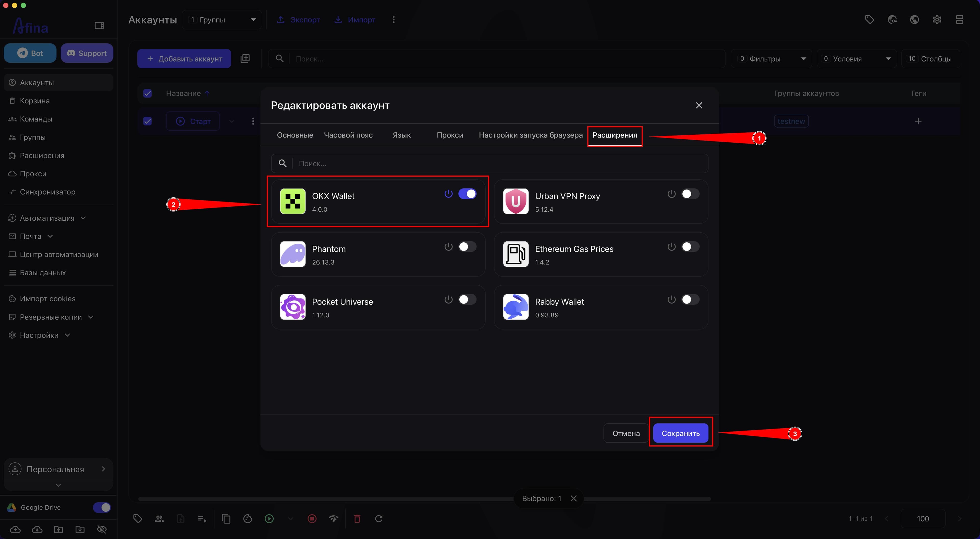Click the extensions search field in dialog

tap(490, 164)
